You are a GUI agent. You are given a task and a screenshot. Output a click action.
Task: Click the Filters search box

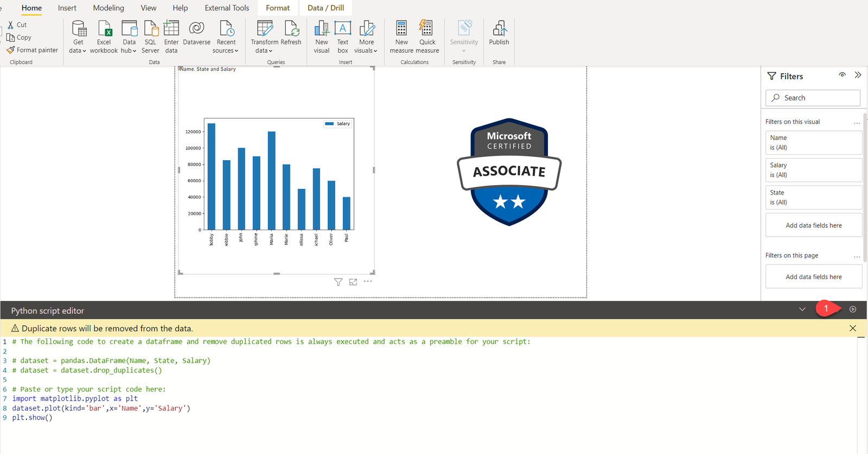(x=813, y=98)
